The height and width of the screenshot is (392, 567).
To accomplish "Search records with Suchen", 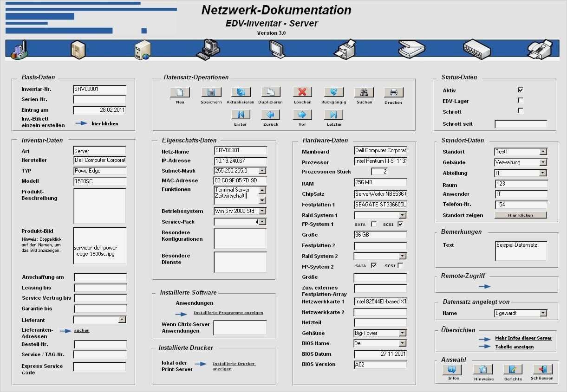I will pos(364,92).
